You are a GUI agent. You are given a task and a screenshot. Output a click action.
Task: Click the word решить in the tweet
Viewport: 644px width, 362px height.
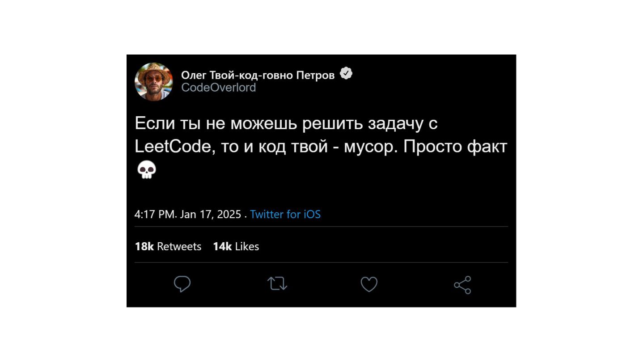coord(332,123)
